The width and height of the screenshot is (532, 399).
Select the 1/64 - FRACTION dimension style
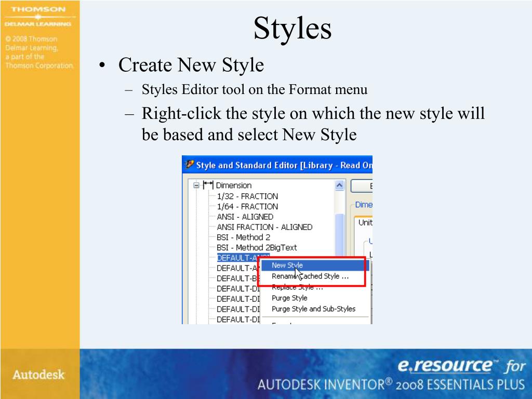click(x=247, y=206)
